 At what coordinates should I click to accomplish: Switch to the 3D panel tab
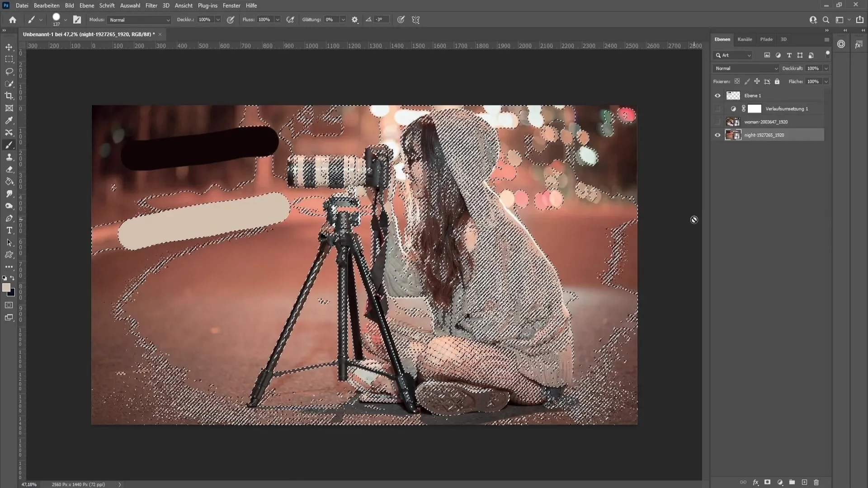783,39
